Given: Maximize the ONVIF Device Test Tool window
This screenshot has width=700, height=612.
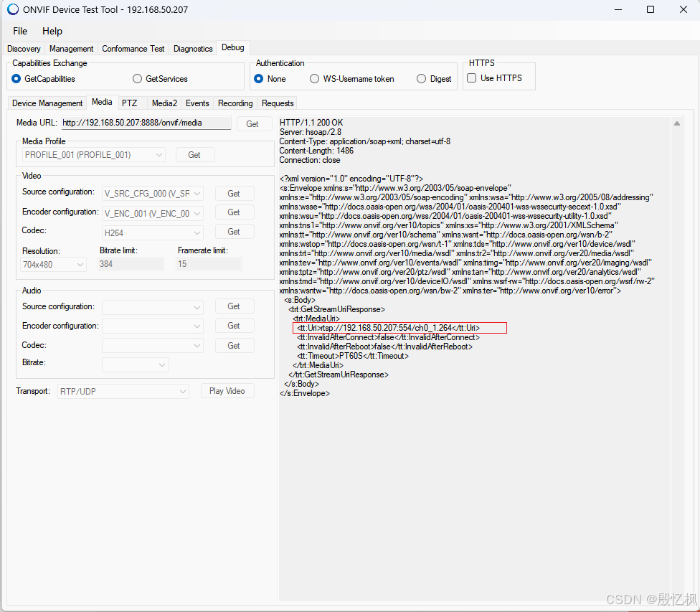Looking at the screenshot, I should tap(651, 9).
